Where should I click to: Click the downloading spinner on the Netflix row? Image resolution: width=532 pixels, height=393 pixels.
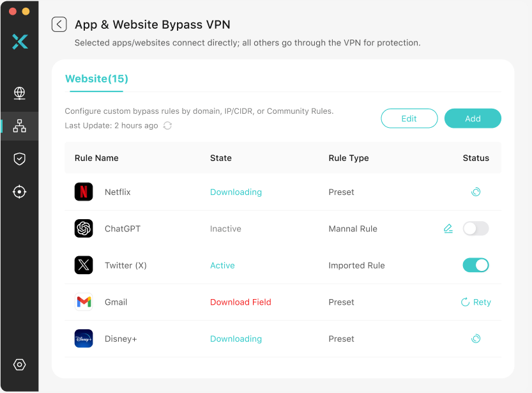[x=476, y=192]
